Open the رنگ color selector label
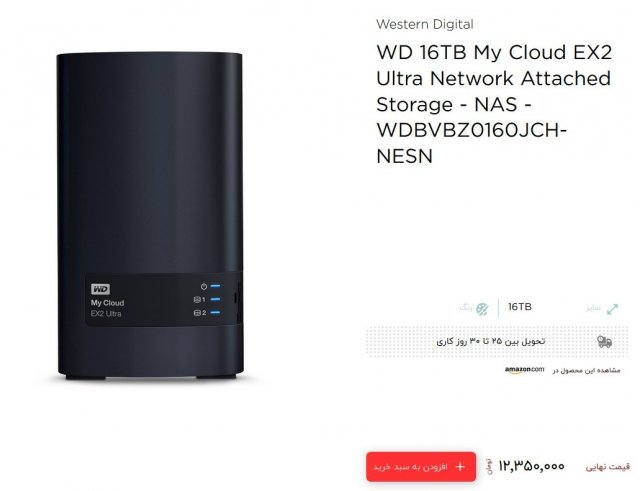Viewport: 640px width, 491px height. pos(466,307)
